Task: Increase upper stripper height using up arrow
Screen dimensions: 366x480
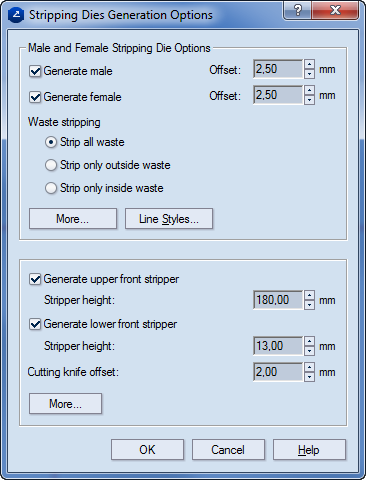Action: (x=309, y=295)
